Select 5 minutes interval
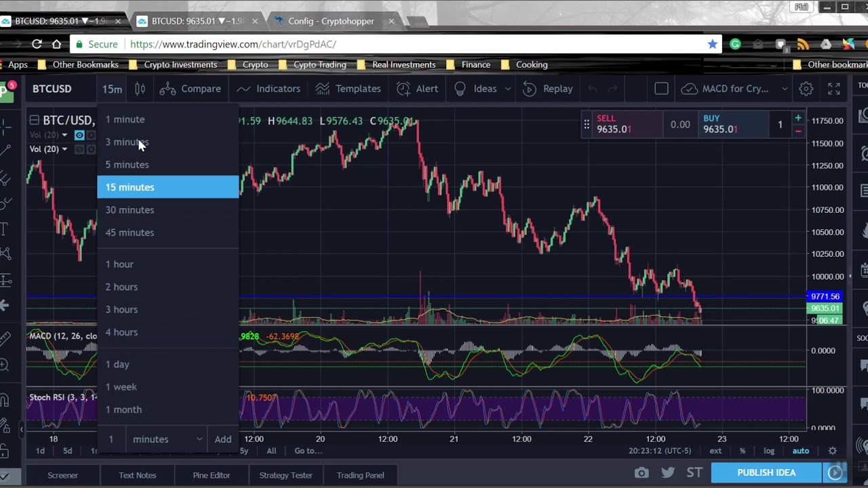The width and height of the screenshot is (868, 488). (x=168, y=165)
